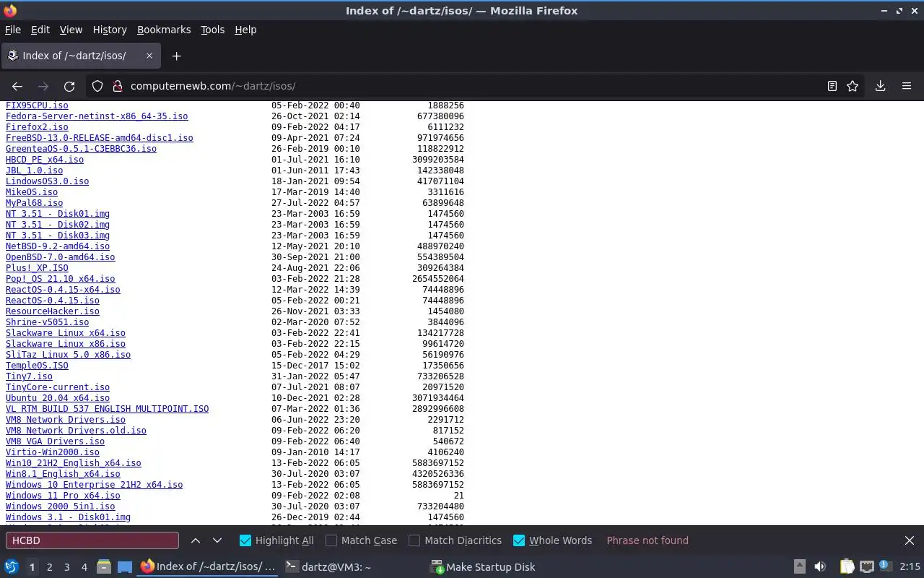Click the site security padlock icon
Viewport: 924px width, 578px height.
pyautogui.click(x=118, y=86)
